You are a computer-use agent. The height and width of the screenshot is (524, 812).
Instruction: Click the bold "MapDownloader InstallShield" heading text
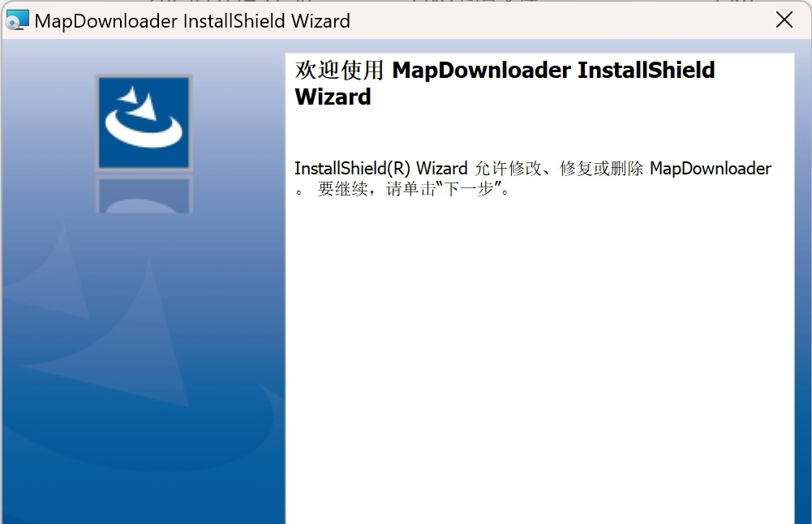553,71
